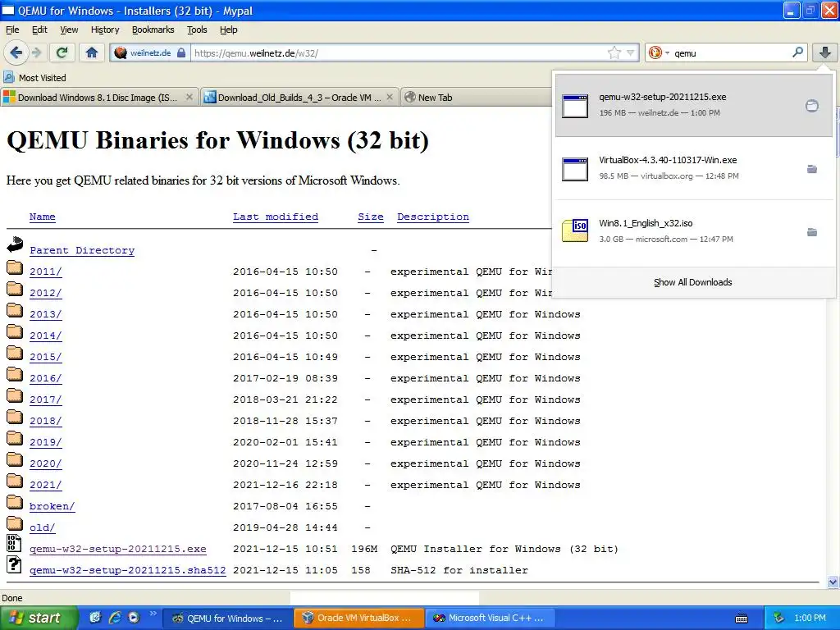
Task: Click the folder icon beside 2014/
Action: (x=15, y=331)
